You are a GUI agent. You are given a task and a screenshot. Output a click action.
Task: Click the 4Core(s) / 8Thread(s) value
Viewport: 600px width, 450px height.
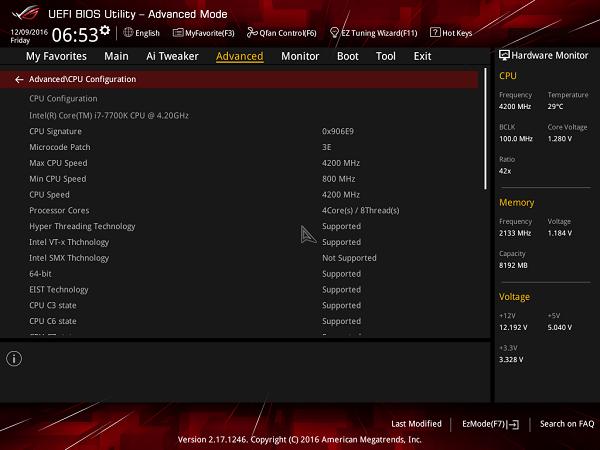[360, 210]
